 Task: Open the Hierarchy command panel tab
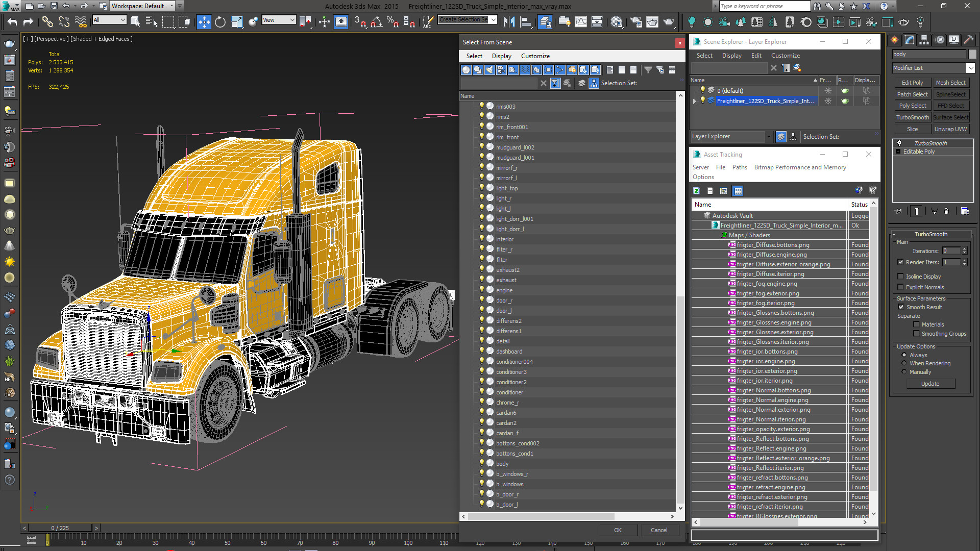point(924,40)
